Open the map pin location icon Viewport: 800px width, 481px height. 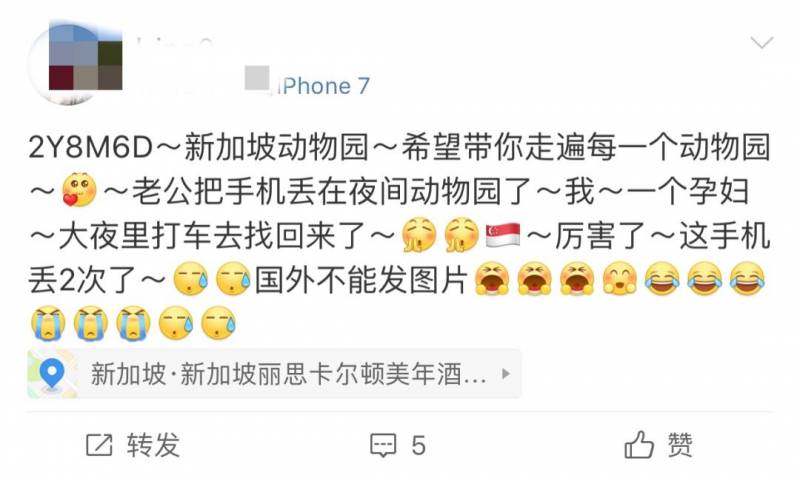52,374
